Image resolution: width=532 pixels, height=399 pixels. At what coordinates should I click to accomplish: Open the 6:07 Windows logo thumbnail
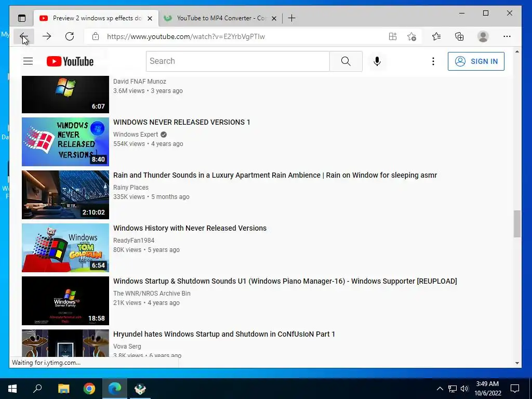[65, 95]
